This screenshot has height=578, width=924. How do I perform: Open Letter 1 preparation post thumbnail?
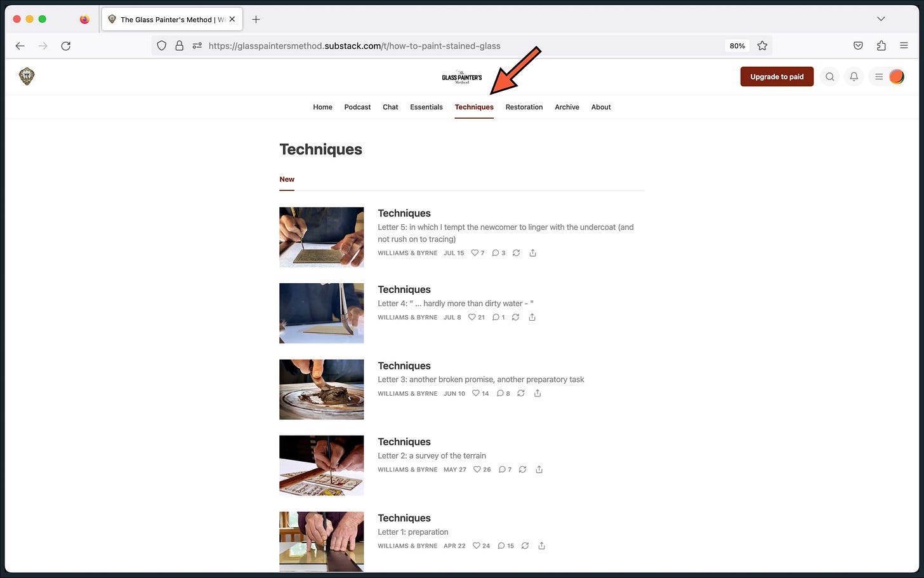point(322,542)
